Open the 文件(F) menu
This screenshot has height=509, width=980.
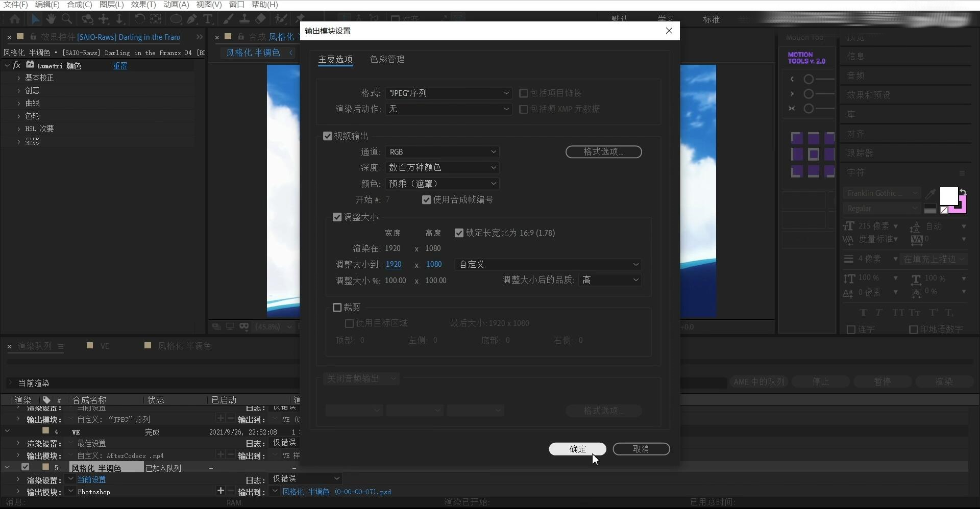click(x=16, y=5)
